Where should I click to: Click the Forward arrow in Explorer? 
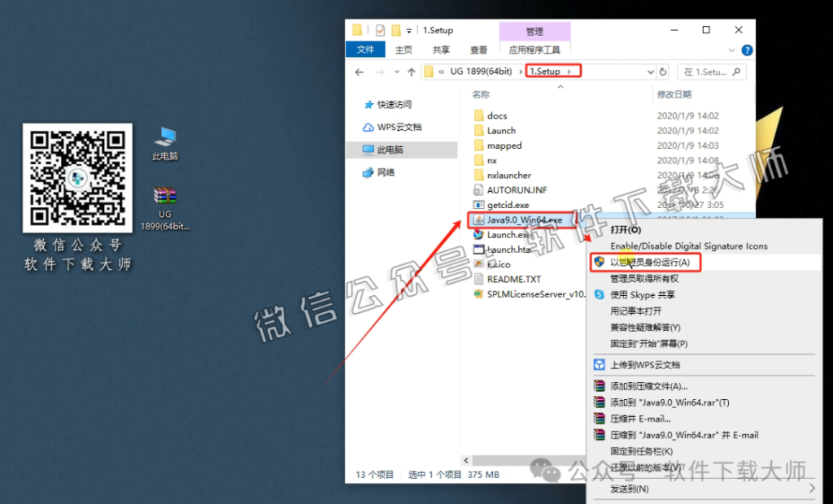(x=379, y=72)
